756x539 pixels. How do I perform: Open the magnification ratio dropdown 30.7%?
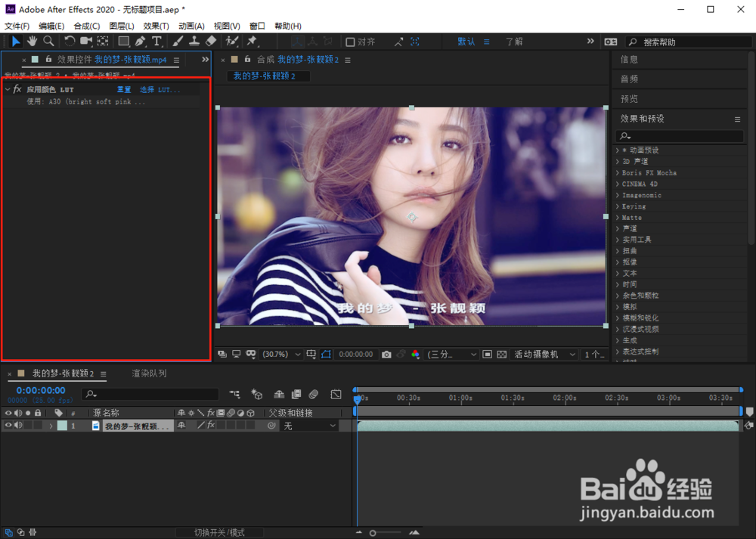point(281,355)
